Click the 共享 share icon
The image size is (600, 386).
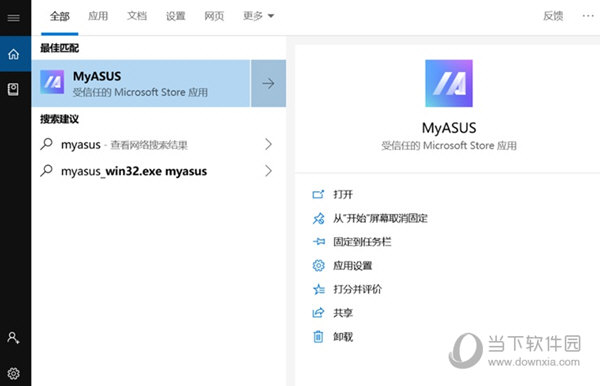[x=318, y=313]
